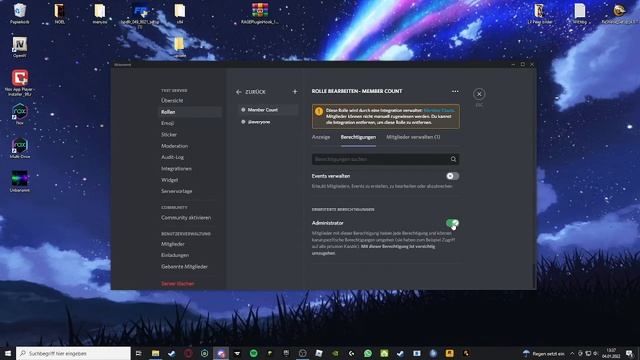The height and width of the screenshot is (360, 640).
Task: Click the Zurück label
Action: point(256,92)
